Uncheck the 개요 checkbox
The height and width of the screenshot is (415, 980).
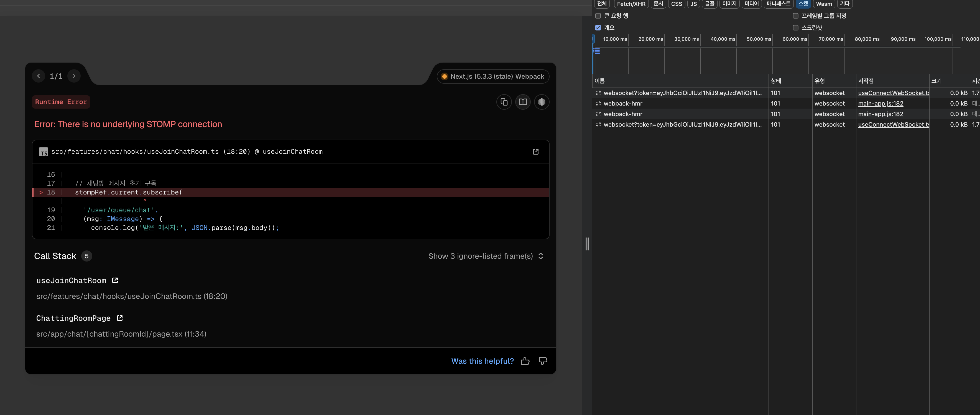[598, 28]
